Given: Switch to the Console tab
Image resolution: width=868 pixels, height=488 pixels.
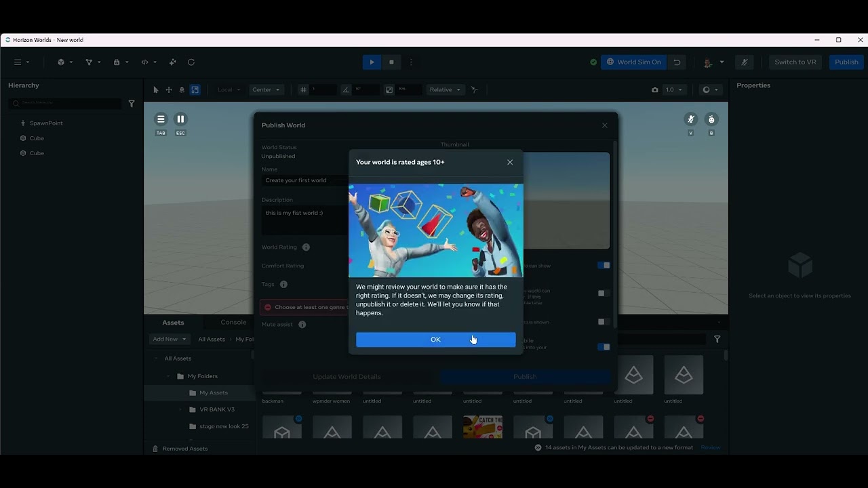Looking at the screenshot, I should point(233,323).
